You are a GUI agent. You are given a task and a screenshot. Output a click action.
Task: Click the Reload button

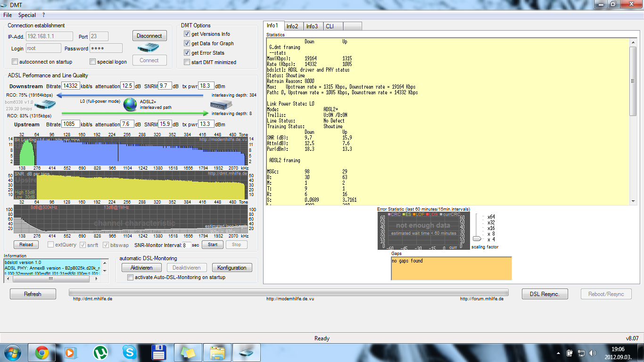26,245
